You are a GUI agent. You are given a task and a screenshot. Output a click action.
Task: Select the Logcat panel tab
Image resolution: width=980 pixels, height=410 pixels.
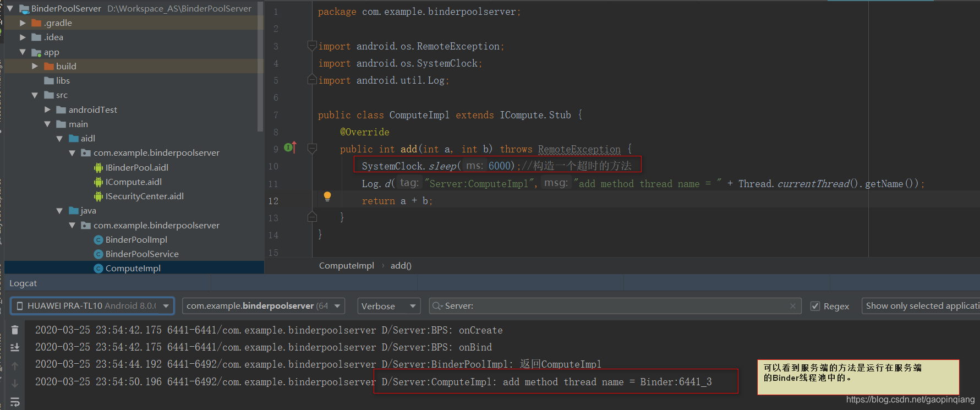click(x=23, y=283)
